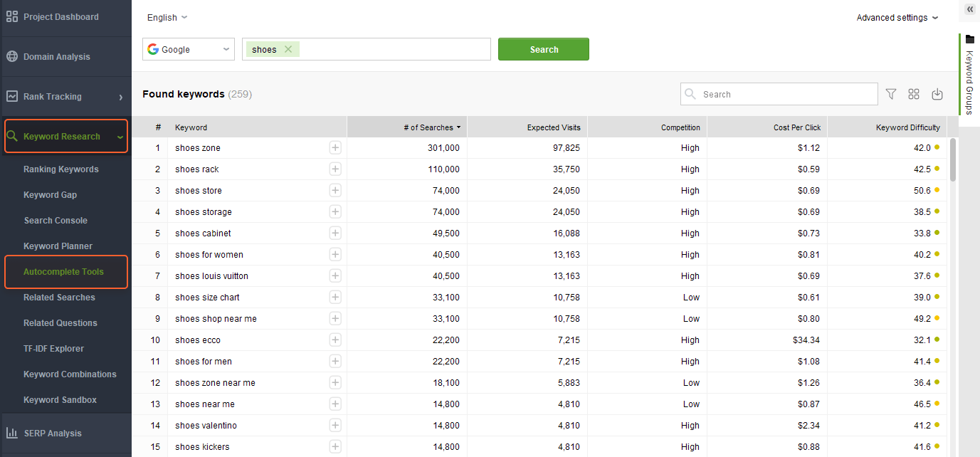Open Related Searches in sidebar
The width and height of the screenshot is (980, 457).
(x=59, y=298)
